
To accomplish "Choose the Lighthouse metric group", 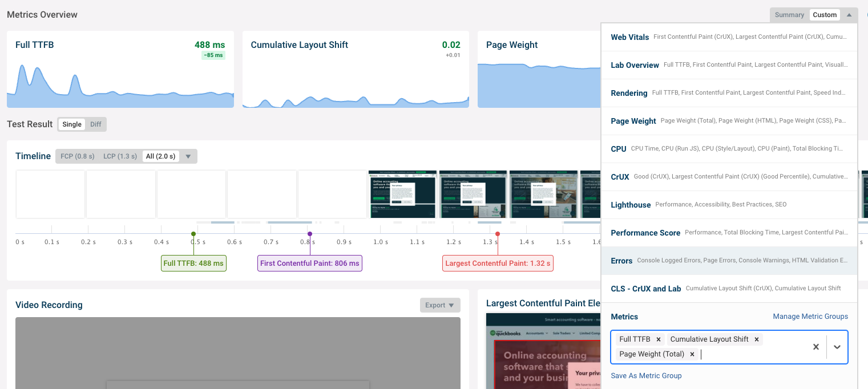I will pos(729,205).
